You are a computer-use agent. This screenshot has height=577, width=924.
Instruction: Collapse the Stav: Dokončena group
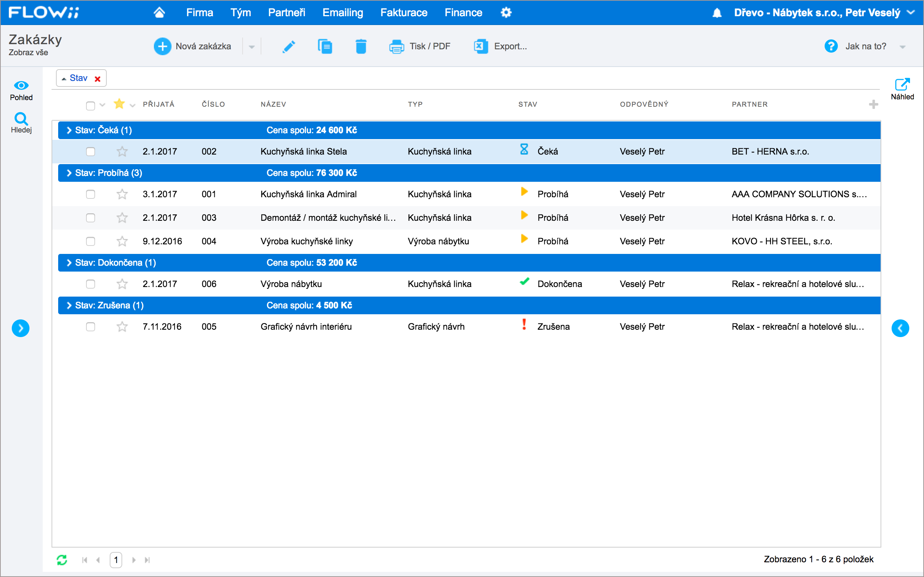69,262
